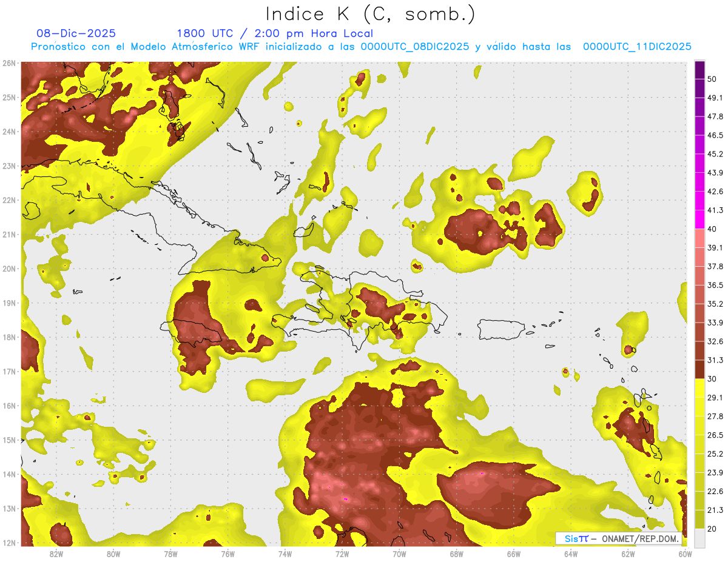Click the color bar value 23.9
This screenshot has width=728, height=562.
(715, 472)
